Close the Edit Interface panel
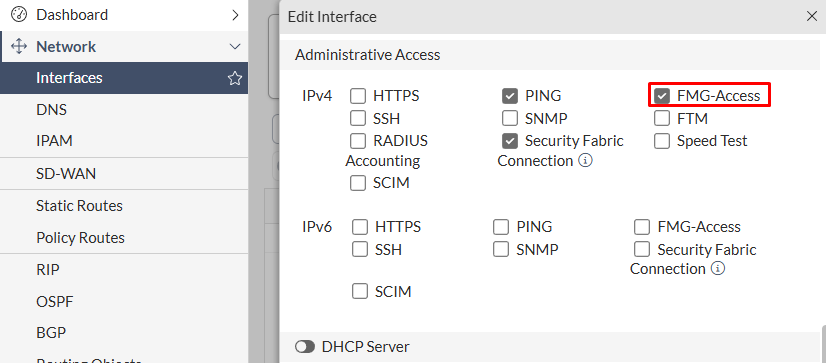 pos(812,17)
